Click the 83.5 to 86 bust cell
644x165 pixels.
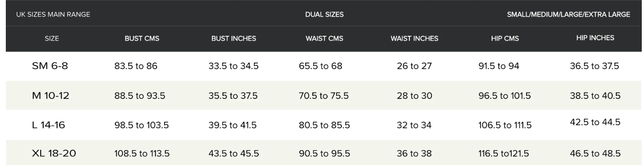tap(136, 67)
